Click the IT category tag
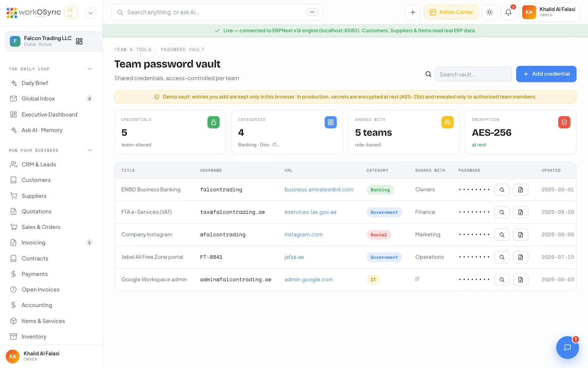588x368 pixels. pyautogui.click(x=373, y=280)
